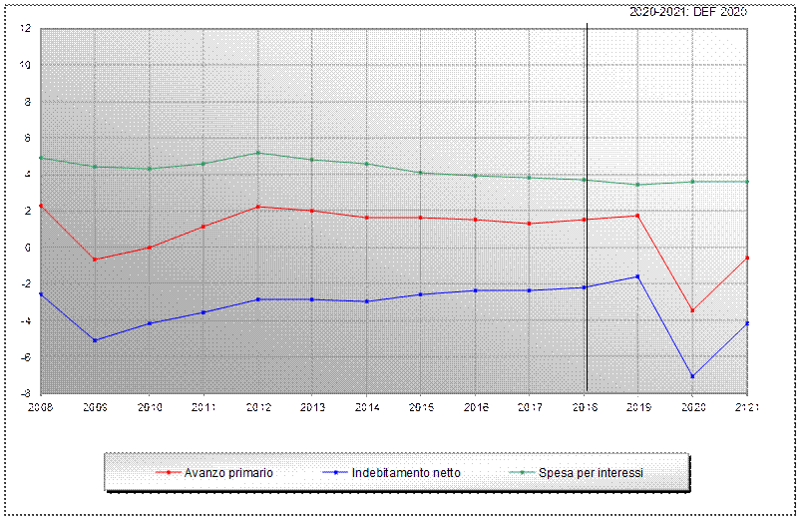This screenshot has height=522, width=812.
Task: Select the green data point at 2012
Action: coord(258,153)
